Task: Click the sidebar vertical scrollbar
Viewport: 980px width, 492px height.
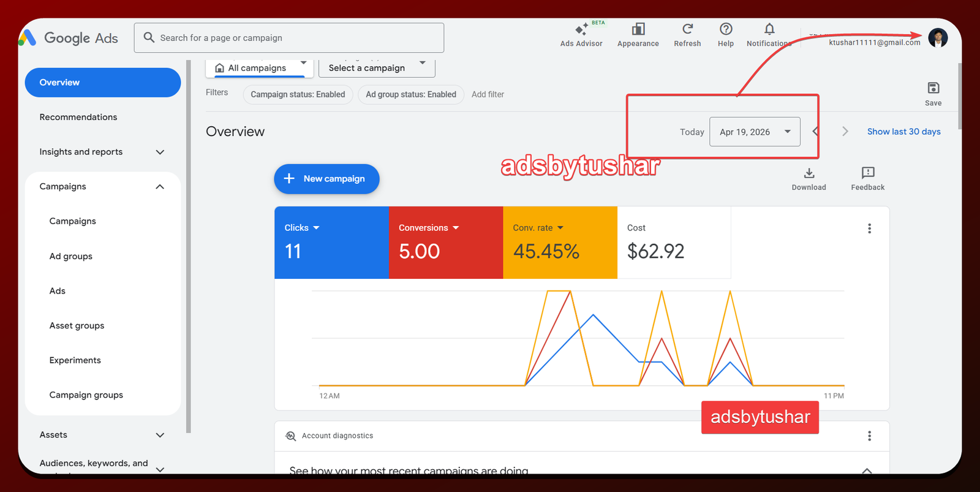Action: tap(189, 245)
